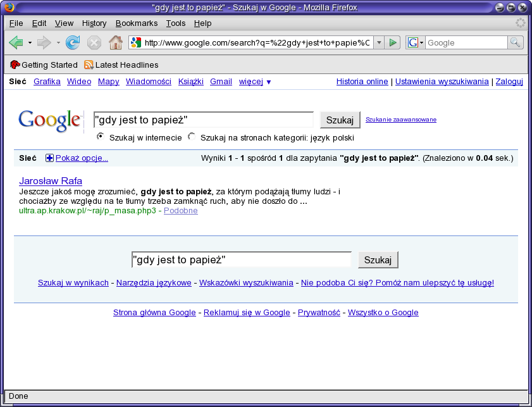
Task: Click the Stop loading icon
Action: pos(94,43)
